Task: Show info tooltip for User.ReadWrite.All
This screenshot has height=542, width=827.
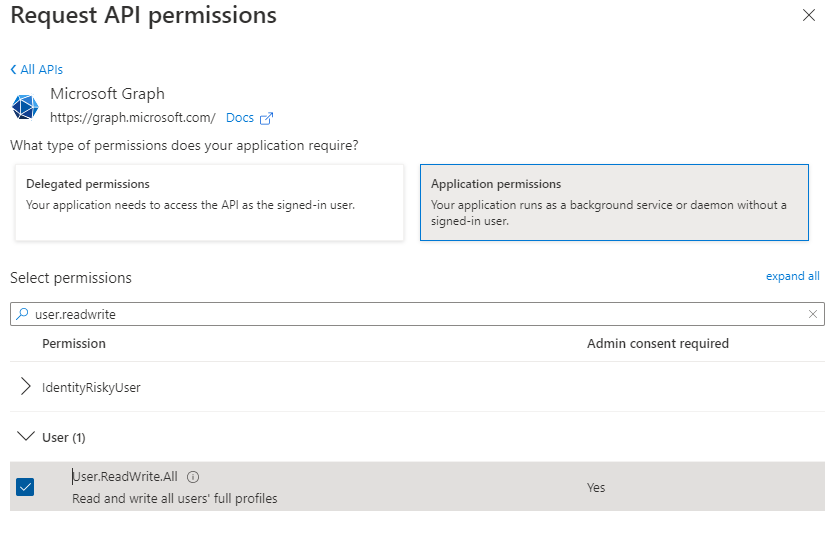Action: (193, 477)
